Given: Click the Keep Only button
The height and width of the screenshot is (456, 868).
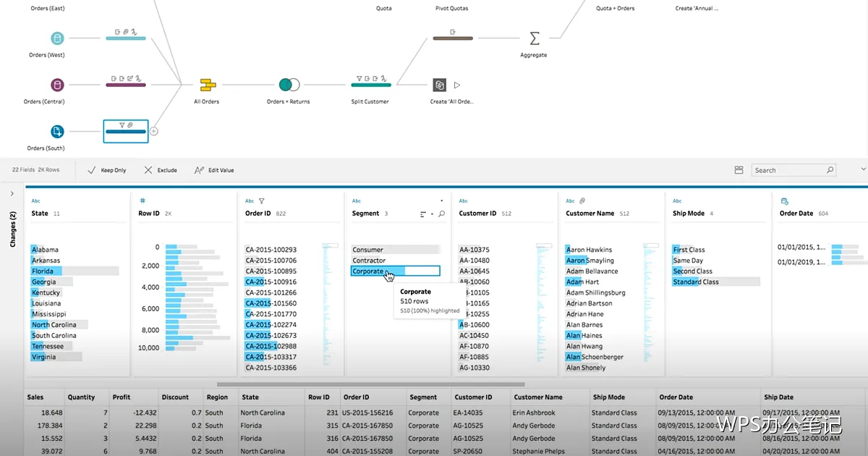Looking at the screenshot, I should [x=106, y=170].
